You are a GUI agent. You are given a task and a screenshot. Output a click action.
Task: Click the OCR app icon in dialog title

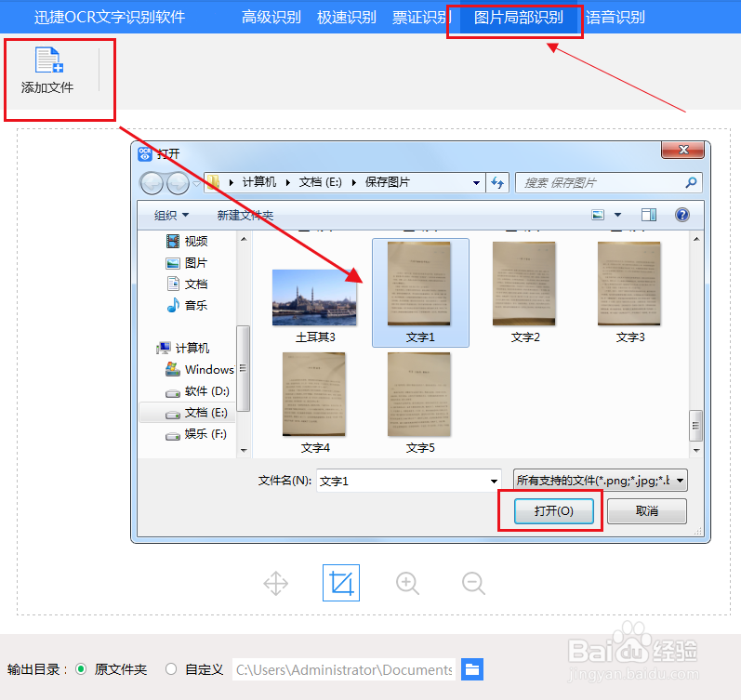[x=145, y=153]
